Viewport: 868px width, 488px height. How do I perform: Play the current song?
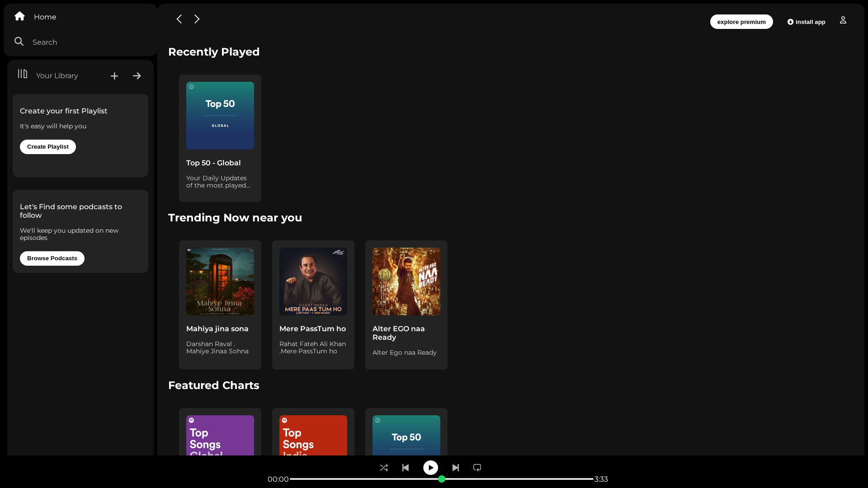point(430,468)
